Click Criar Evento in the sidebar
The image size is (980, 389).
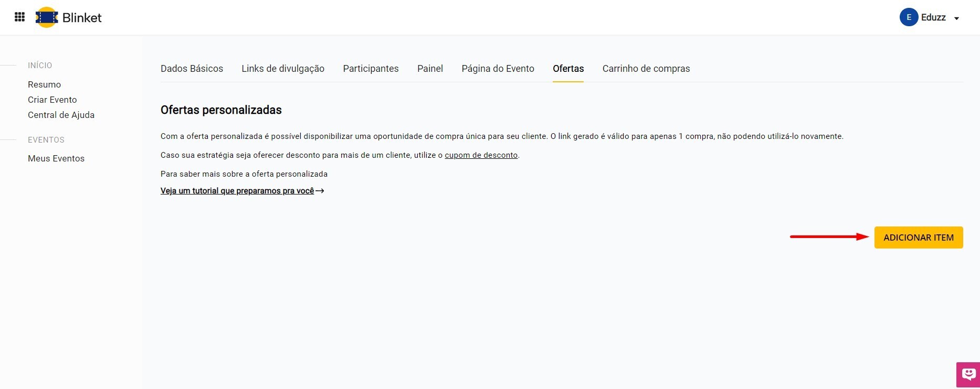tap(52, 100)
